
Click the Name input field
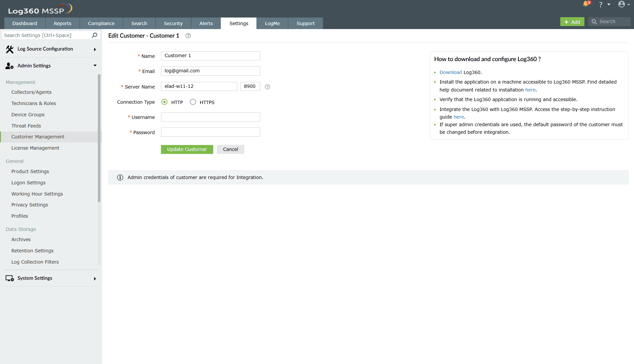(x=210, y=56)
